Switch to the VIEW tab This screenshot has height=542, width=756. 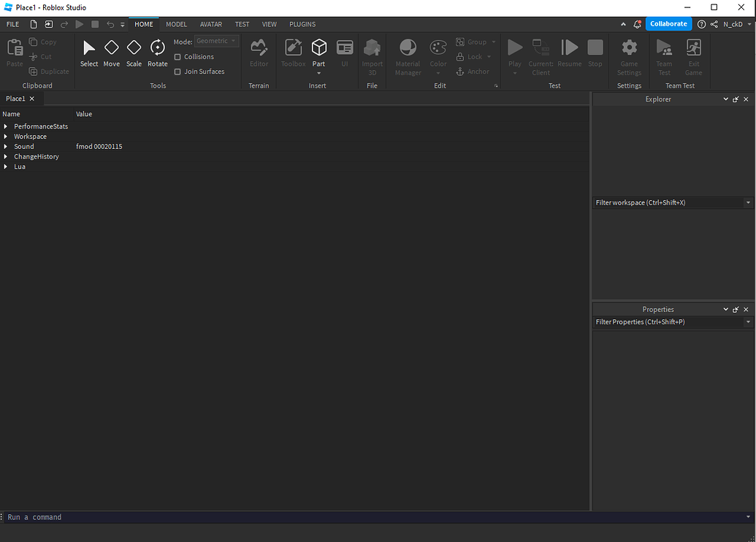(269, 24)
